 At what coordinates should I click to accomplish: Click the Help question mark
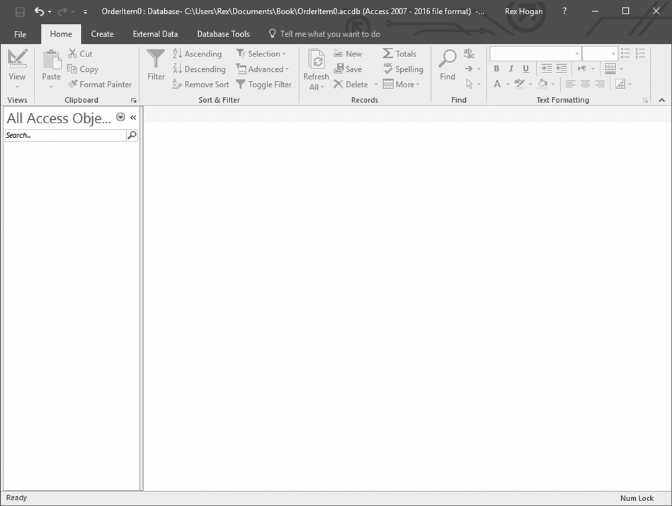(x=564, y=11)
